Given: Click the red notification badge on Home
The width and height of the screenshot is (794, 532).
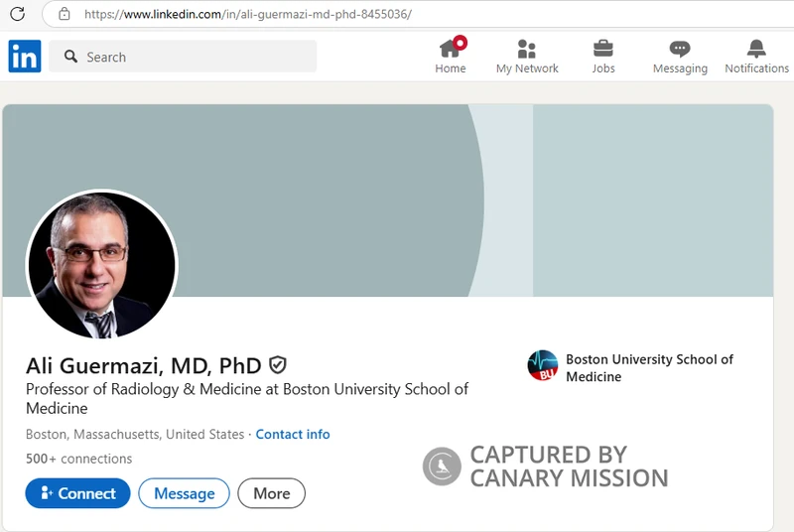Looking at the screenshot, I should [x=460, y=43].
